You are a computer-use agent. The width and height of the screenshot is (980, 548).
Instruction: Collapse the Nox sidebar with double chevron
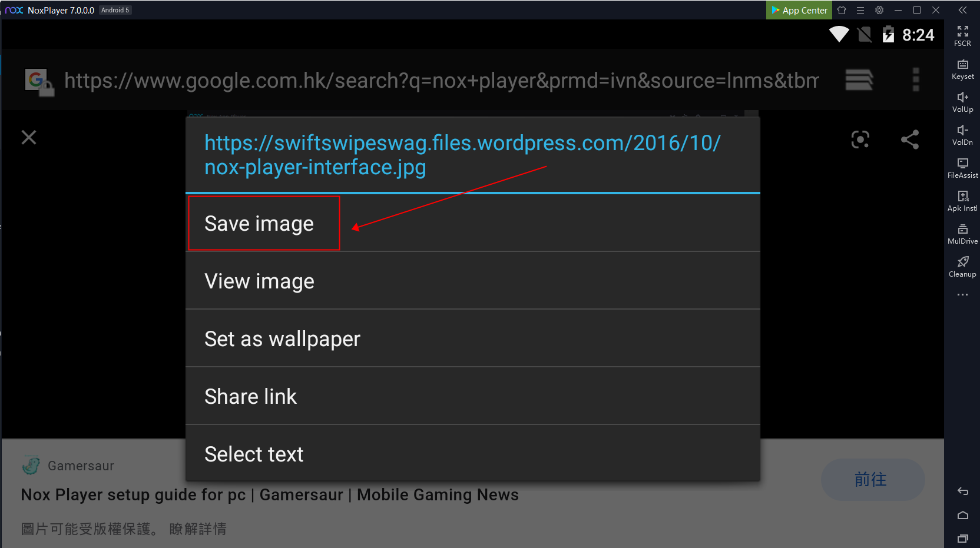tap(962, 10)
